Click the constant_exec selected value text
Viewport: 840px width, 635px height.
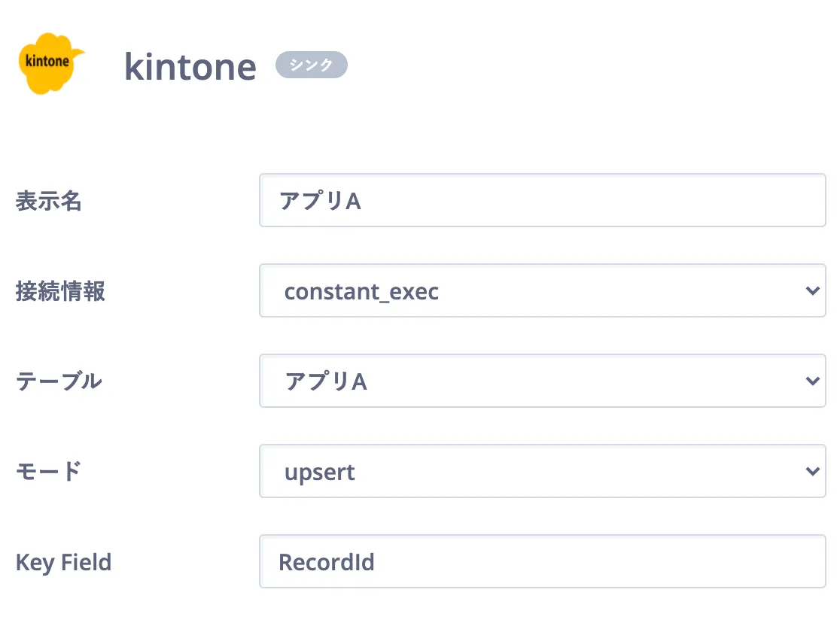pos(361,291)
